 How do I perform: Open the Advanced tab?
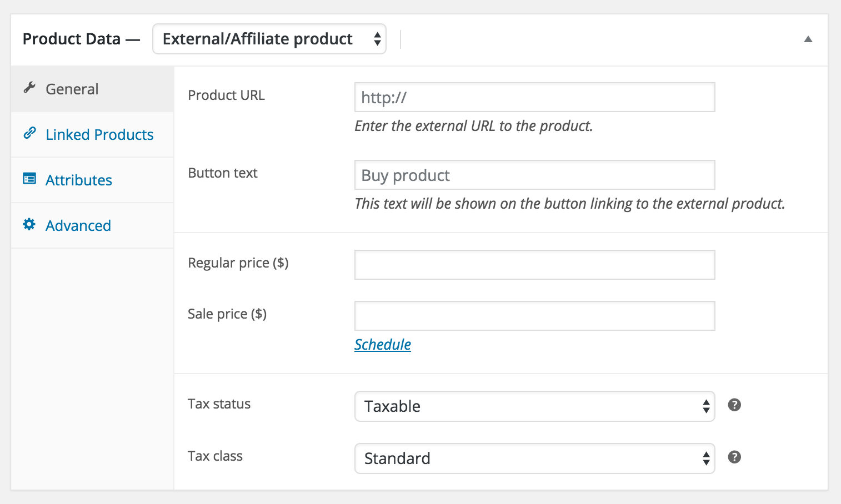78,226
